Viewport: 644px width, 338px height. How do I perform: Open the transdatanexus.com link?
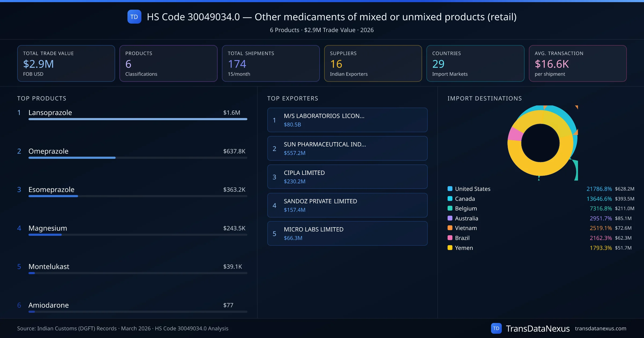[x=600, y=328]
